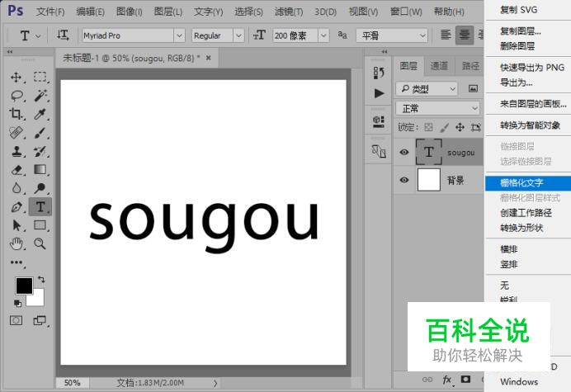Viewport: 571px width, 392px height.
Task: Select the Eyedropper tool
Action: pyautogui.click(x=40, y=114)
